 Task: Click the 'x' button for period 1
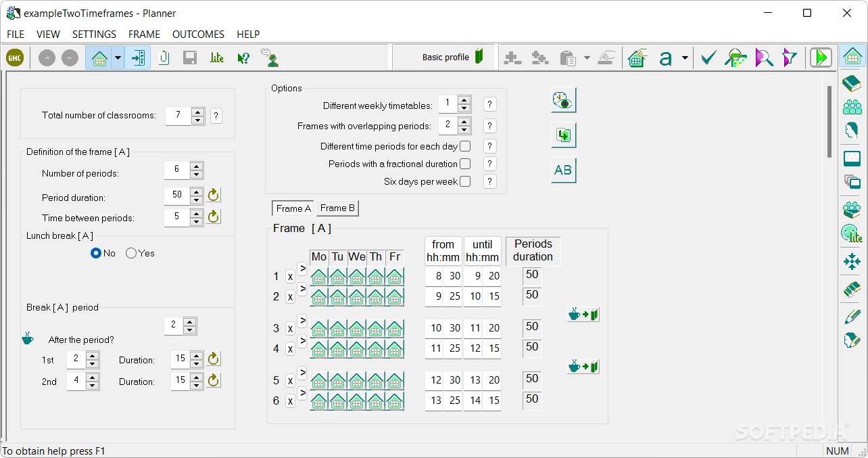[290, 277]
